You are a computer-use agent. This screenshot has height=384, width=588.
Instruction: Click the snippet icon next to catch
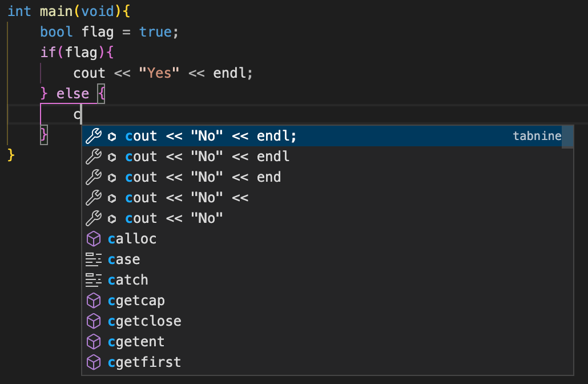point(94,280)
